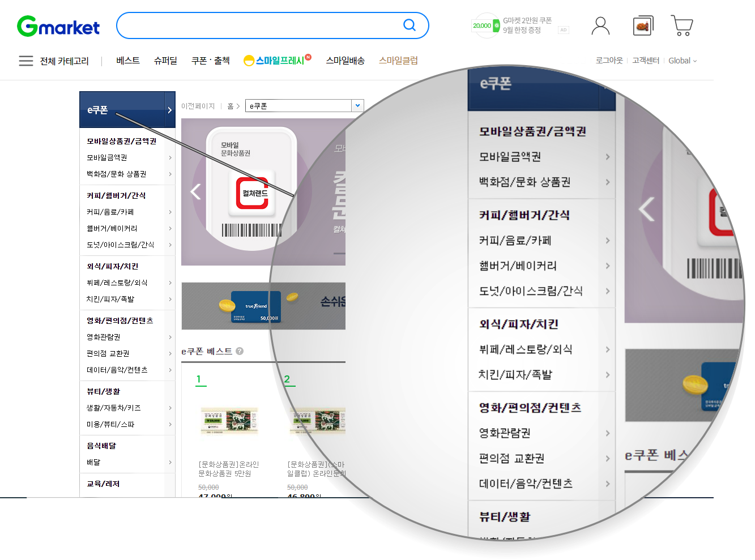Open the 미용/뷰티/스파 category

click(x=110, y=424)
